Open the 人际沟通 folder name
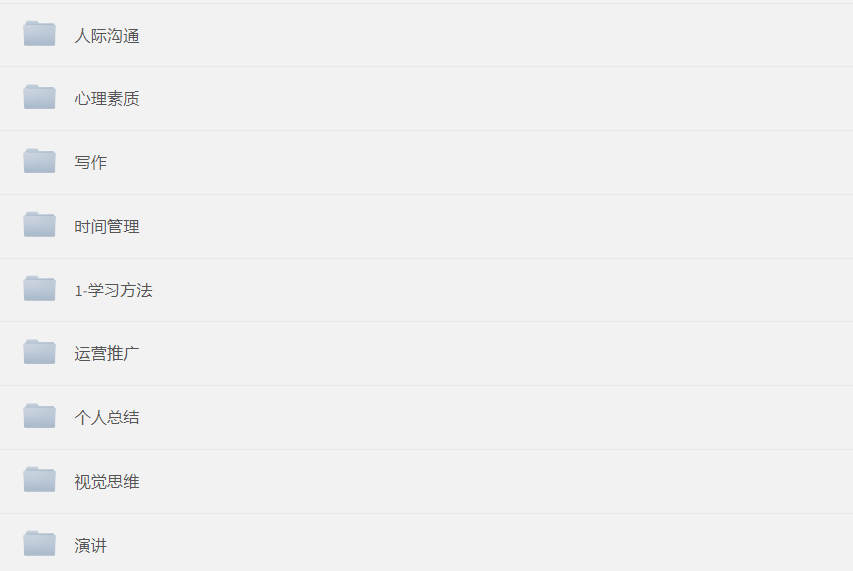Viewport: 853px width, 571px height. [x=107, y=36]
